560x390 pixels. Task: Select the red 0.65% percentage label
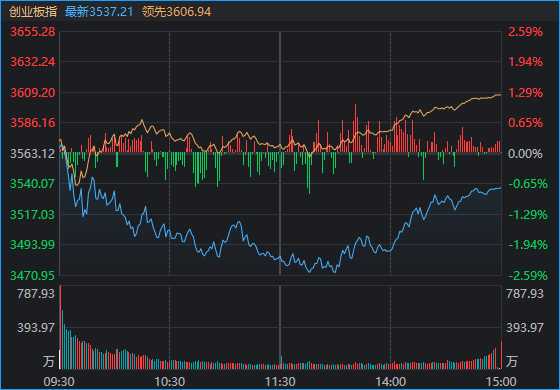coord(526,123)
